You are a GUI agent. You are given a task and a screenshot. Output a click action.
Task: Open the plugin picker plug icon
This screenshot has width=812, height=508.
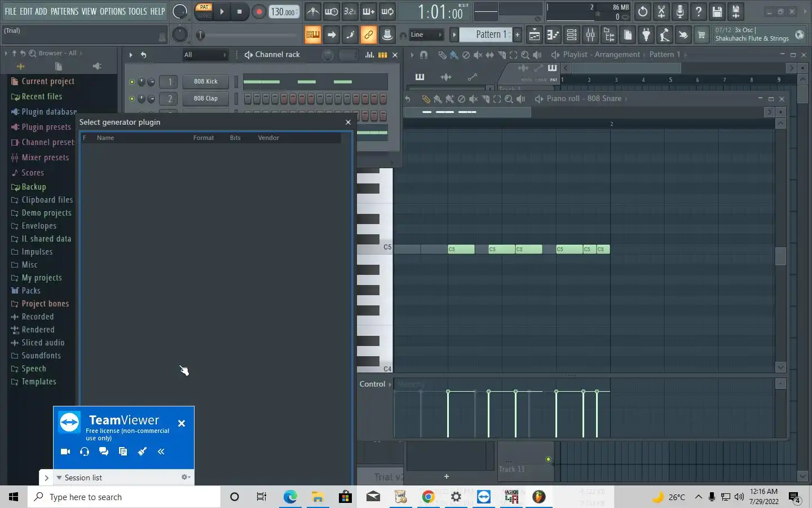pyautogui.click(x=646, y=34)
